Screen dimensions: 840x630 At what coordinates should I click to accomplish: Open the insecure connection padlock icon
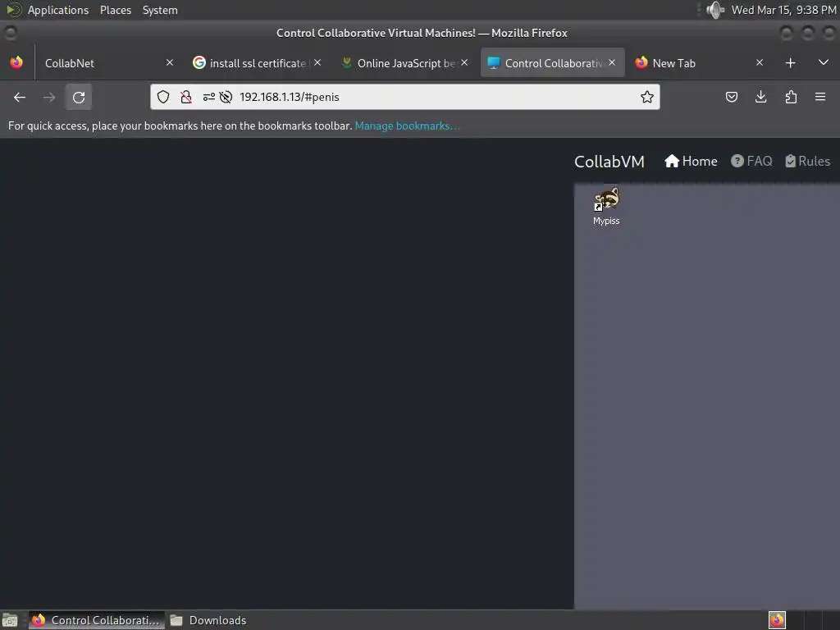coord(186,97)
